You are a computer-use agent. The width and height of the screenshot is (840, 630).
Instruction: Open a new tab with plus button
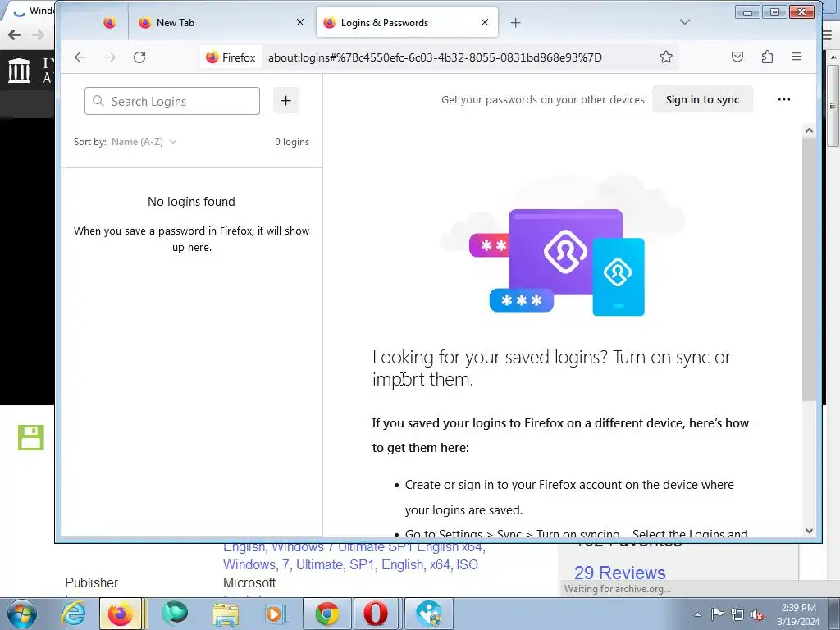(515, 22)
